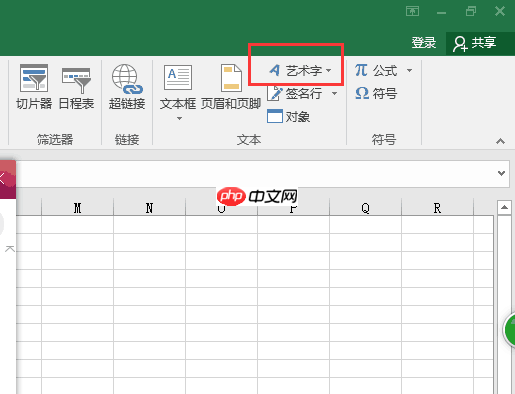Open Ribbon Display Options in the title bar
This screenshot has height=394, width=515.
pos(412,11)
